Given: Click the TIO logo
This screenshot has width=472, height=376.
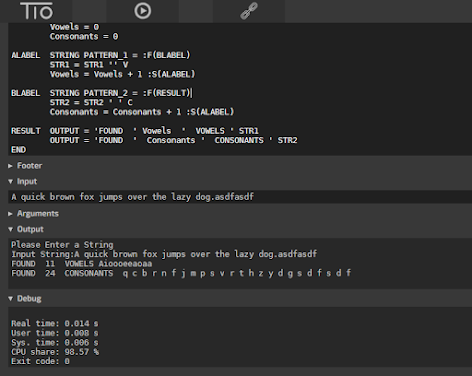Looking at the screenshot, I should point(36,11).
